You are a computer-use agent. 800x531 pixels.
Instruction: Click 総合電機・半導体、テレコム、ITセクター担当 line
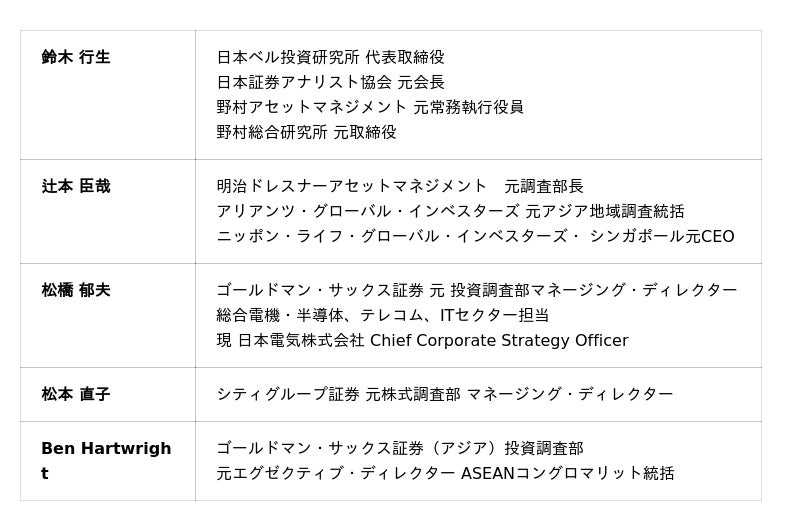point(382,315)
